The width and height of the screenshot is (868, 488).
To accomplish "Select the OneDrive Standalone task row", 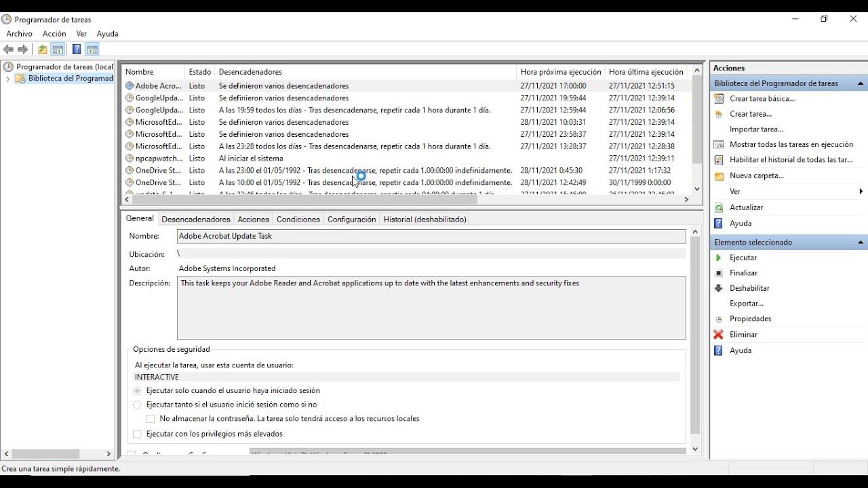I will point(157,170).
